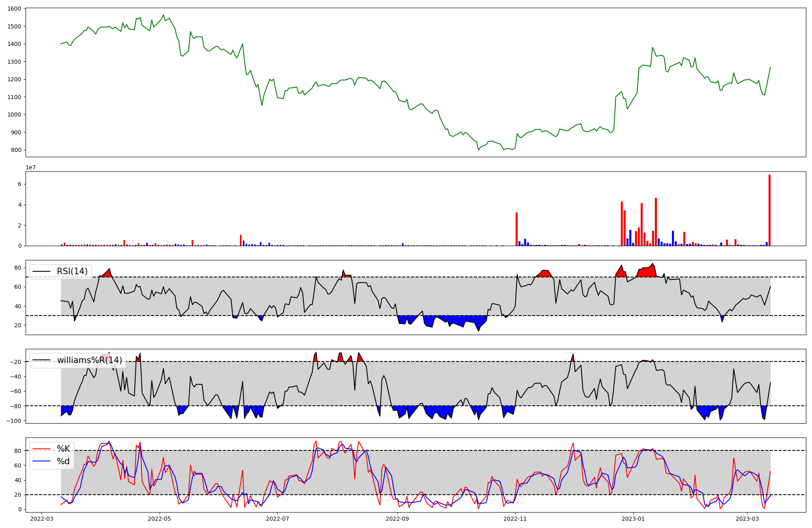Click the 800 price axis tick label
The image size is (812, 528).
[x=16, y=150]
